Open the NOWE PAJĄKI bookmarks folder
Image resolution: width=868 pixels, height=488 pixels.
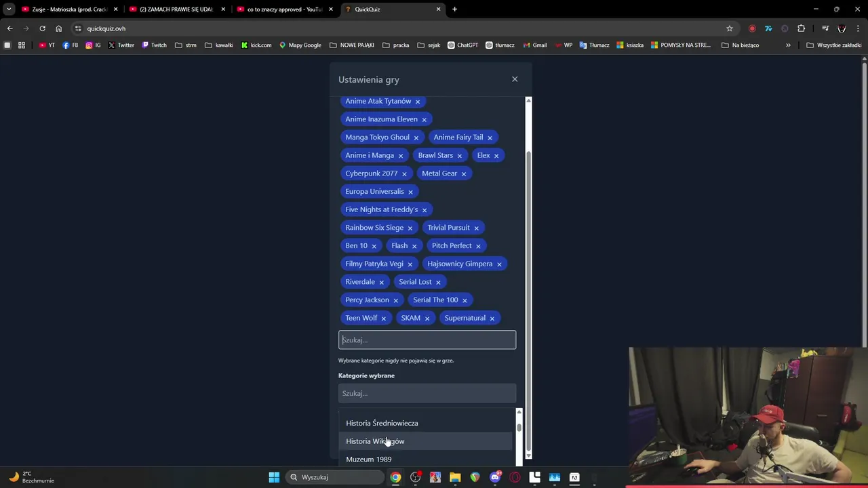tap(352, 45)
